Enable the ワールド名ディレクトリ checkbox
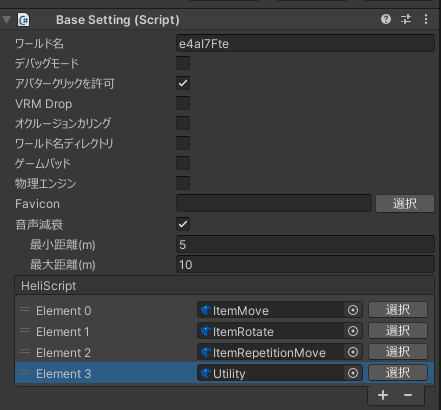Image resolution: width=441 pixels, height=410 pixels. 183,143
